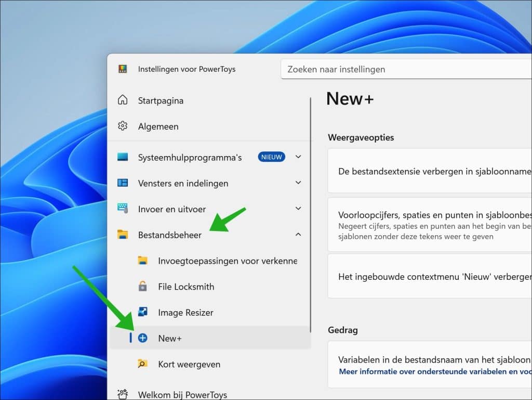The width and height of the screenshot is (532, 400).
Task: Click the Variabelen in de bestandsnaam setting card
Action: (x=430, y=365)
